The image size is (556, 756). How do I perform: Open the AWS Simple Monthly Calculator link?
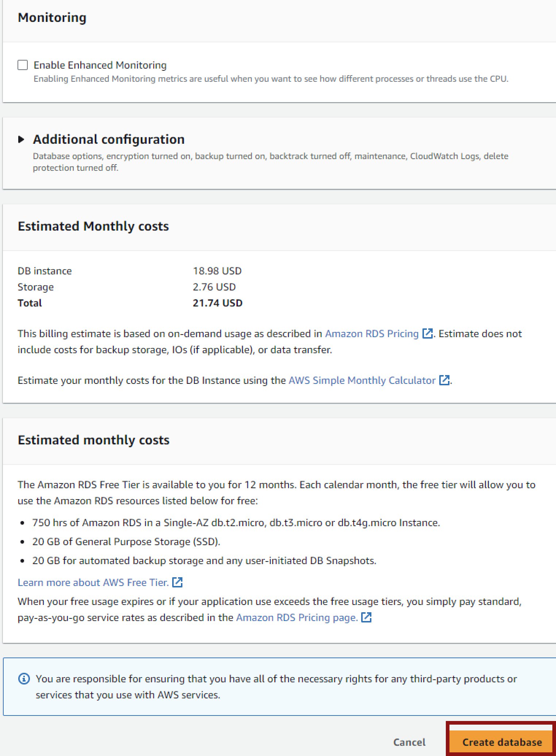(362, 380)
